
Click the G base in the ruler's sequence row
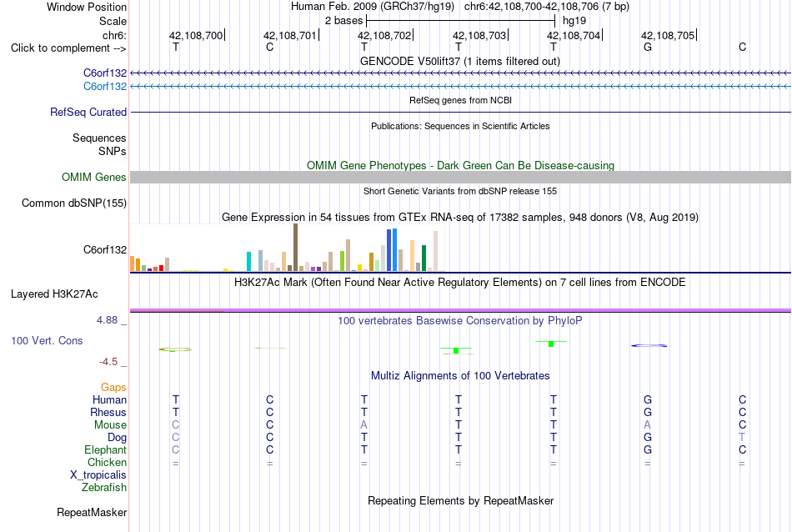tap(648, 47)
